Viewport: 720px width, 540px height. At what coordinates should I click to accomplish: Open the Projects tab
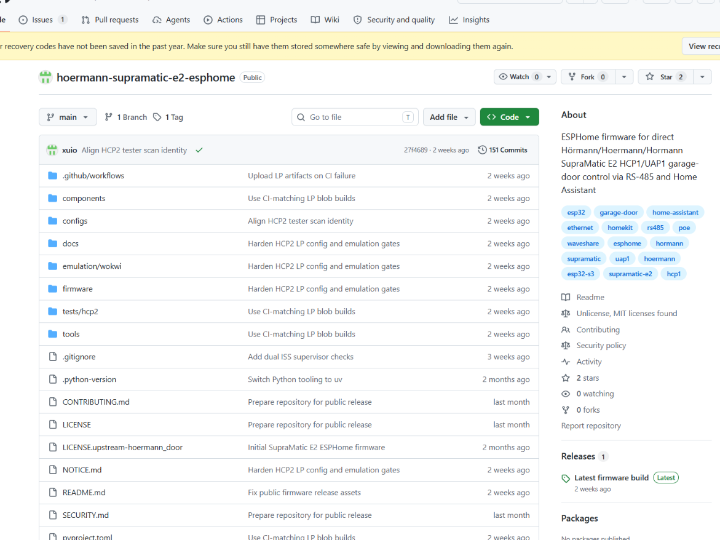pos(277,20)
